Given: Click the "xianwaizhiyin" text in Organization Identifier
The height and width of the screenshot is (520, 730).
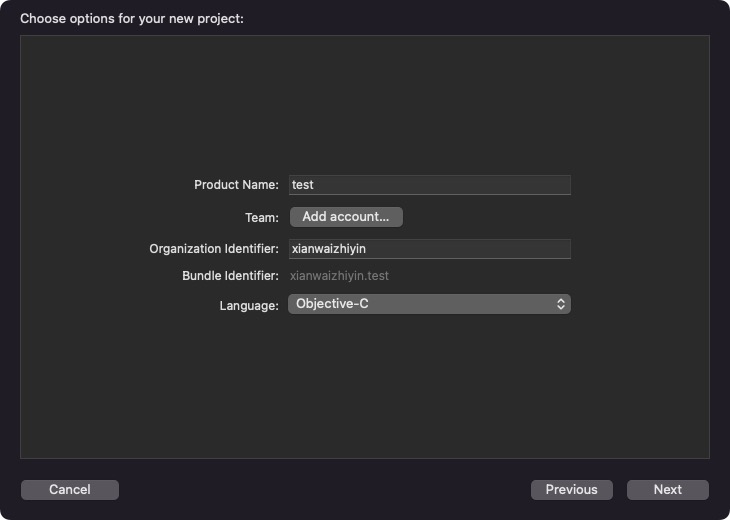Looking at the screenshot, I should coord(329,249).
